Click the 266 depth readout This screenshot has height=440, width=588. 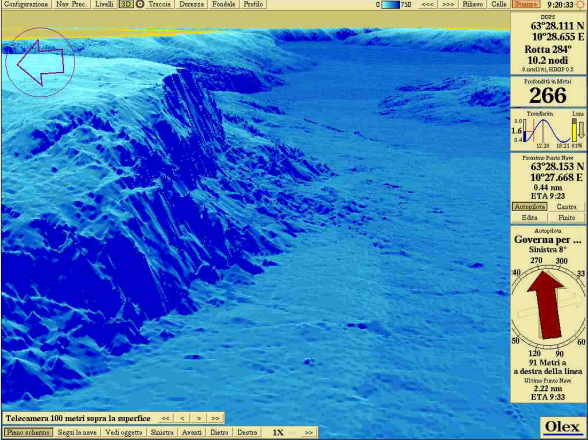pos(548,95)
